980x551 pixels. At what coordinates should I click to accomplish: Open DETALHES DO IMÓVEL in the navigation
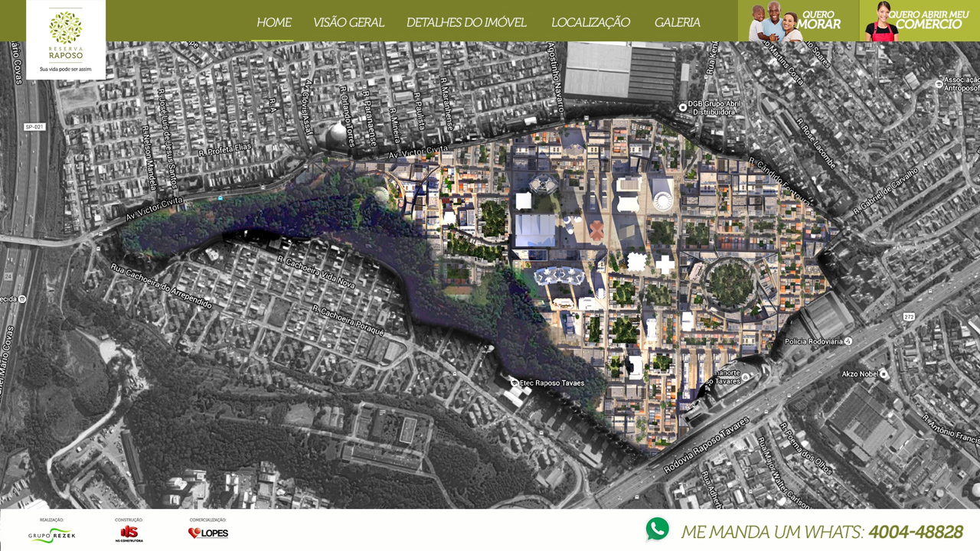pos(466,22)
